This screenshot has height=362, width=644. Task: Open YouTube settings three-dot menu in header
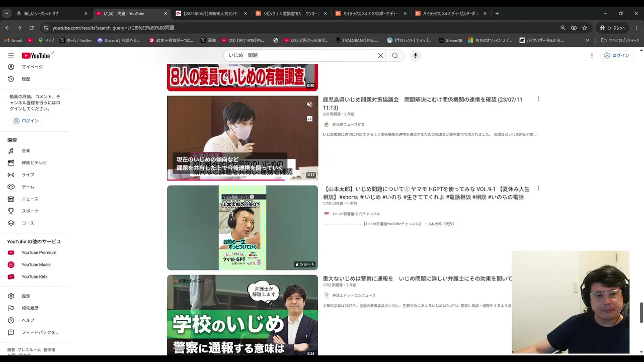592,55
